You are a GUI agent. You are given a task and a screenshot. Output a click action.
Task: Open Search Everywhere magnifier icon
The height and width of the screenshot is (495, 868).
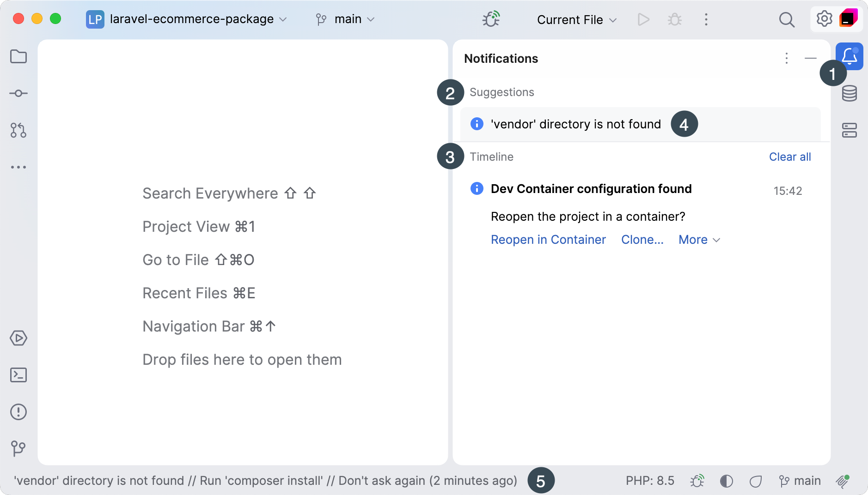pyautogui.click(x=787, y=19)
